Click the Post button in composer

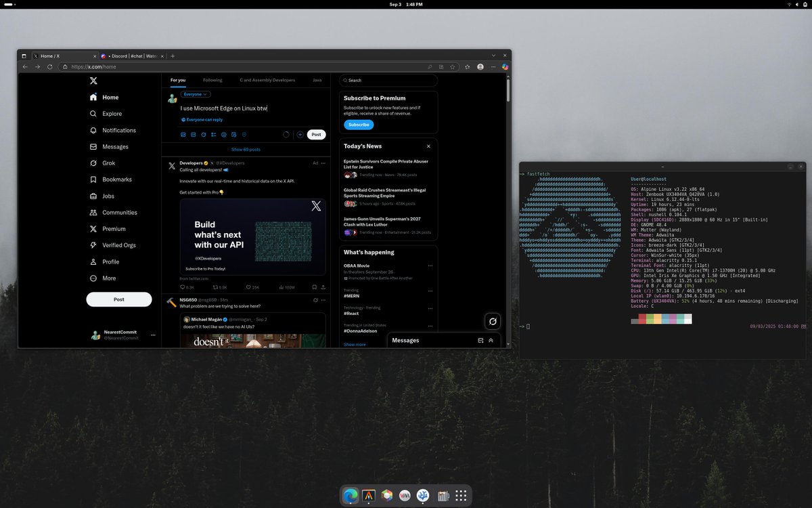[316, 135]
